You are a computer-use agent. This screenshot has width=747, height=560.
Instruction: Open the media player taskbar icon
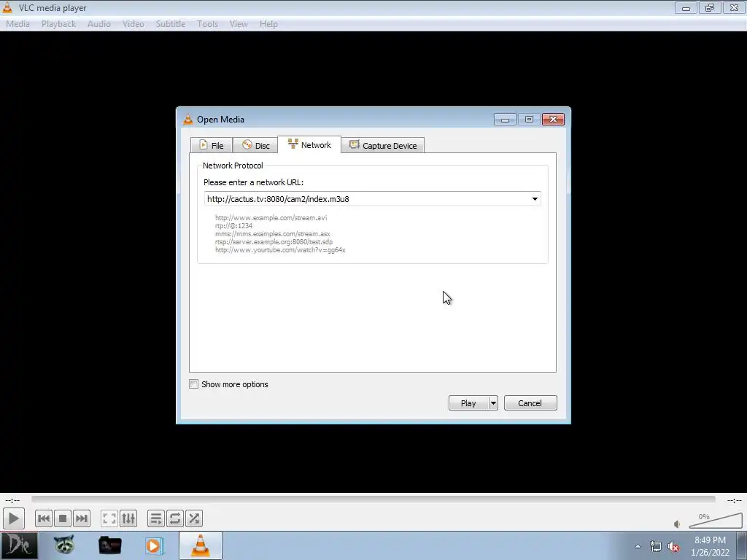click(x=155, y=545)
